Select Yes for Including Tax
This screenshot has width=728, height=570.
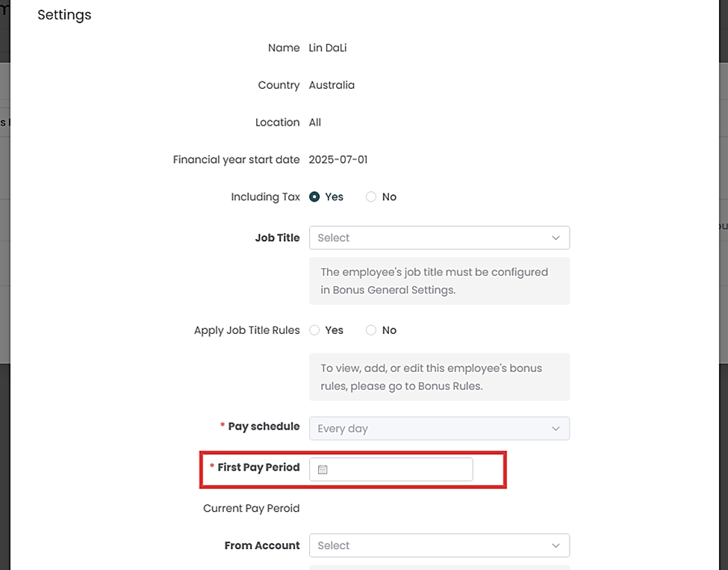click(x=314, y=197)
